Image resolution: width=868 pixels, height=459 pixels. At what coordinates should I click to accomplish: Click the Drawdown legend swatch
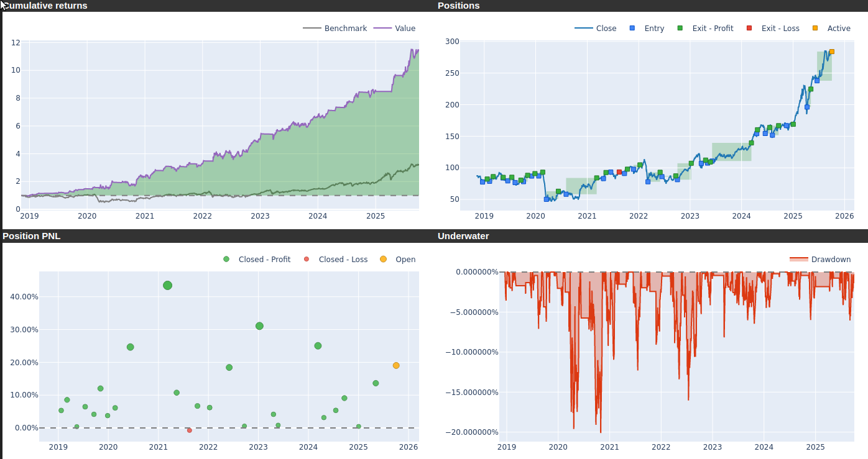(798, 260)
